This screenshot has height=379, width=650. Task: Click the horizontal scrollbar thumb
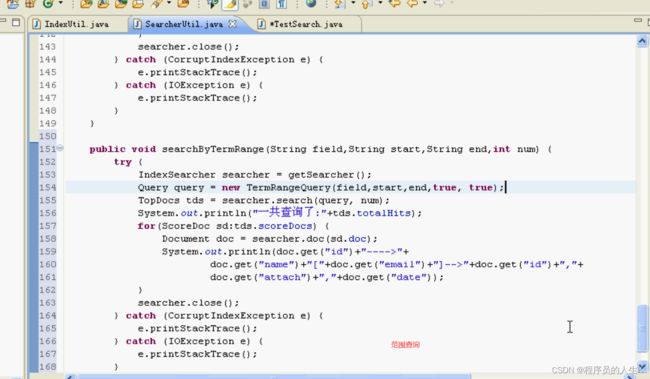point(274,377)
